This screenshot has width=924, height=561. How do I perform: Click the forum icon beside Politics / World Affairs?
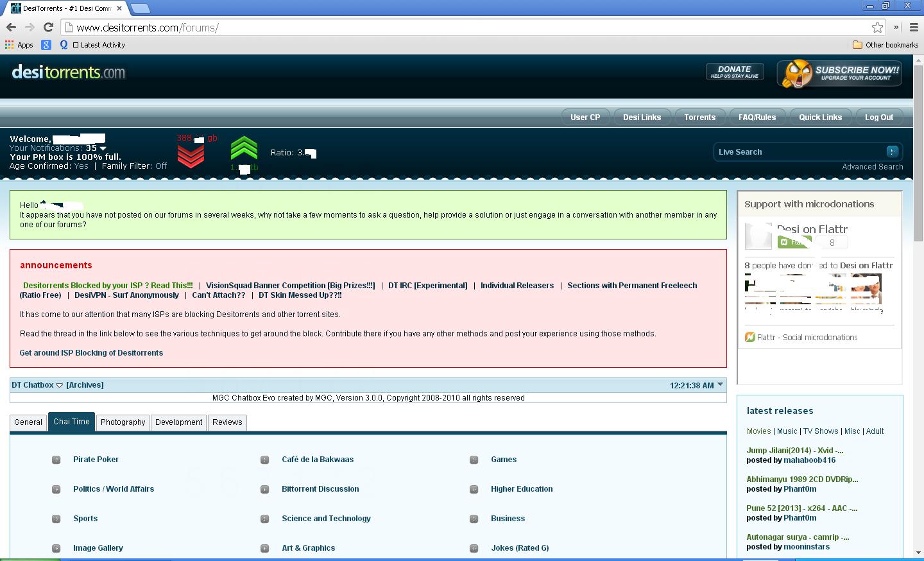click(56, 489)
